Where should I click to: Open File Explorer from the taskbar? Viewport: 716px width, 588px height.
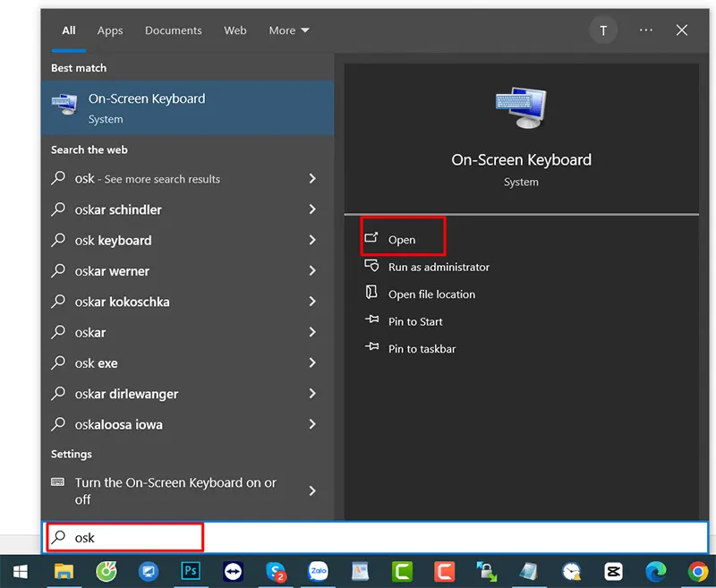(x=64, y=571)
